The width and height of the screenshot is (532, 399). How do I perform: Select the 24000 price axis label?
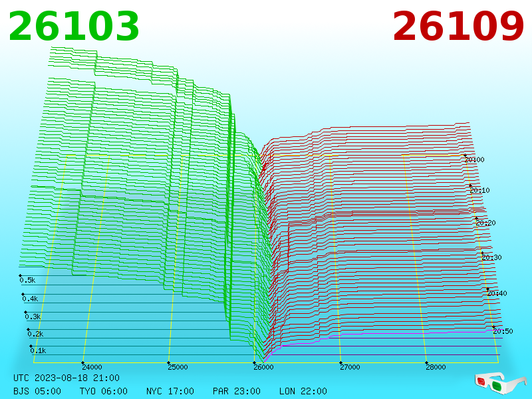point(92,367)
